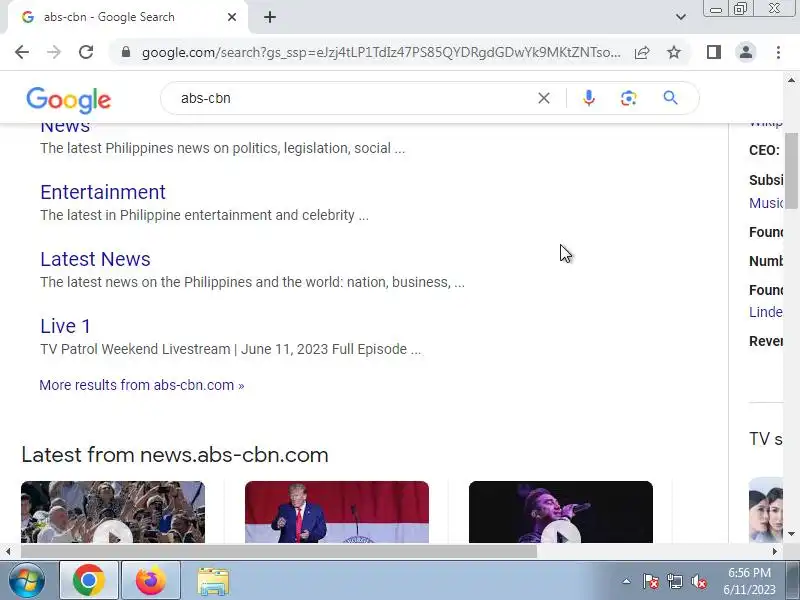Click the vertical scrollbar's down arrow
The image size is (800, 600).
[x=791, y=534]
